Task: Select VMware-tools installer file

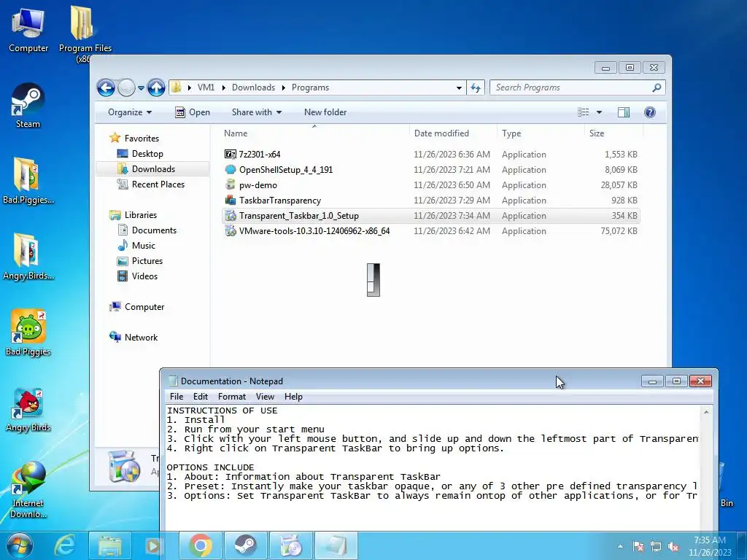Action: [x=430, y=231]
